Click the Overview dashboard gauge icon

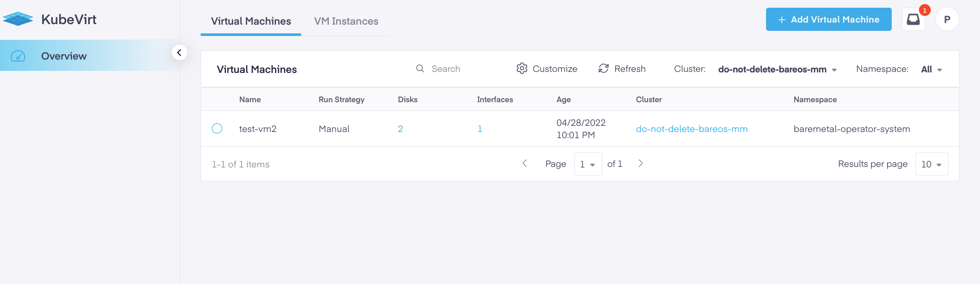pyautogui.click(x=18, y=56)
